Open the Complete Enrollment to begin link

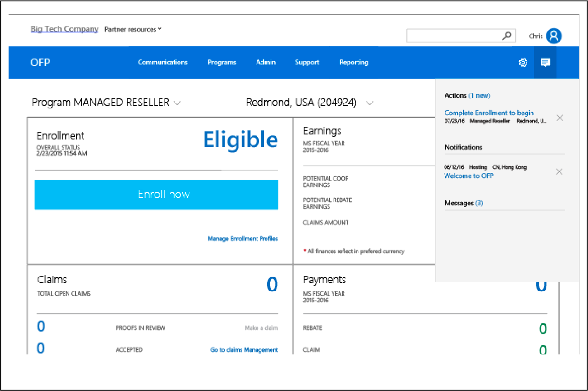pyautogui.click(x=489, y=113)
